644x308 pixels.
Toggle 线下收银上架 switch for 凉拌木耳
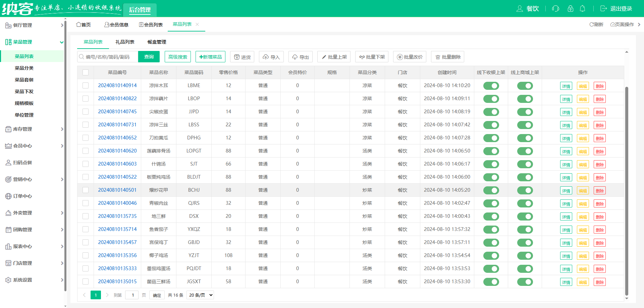tap(491, 86)
